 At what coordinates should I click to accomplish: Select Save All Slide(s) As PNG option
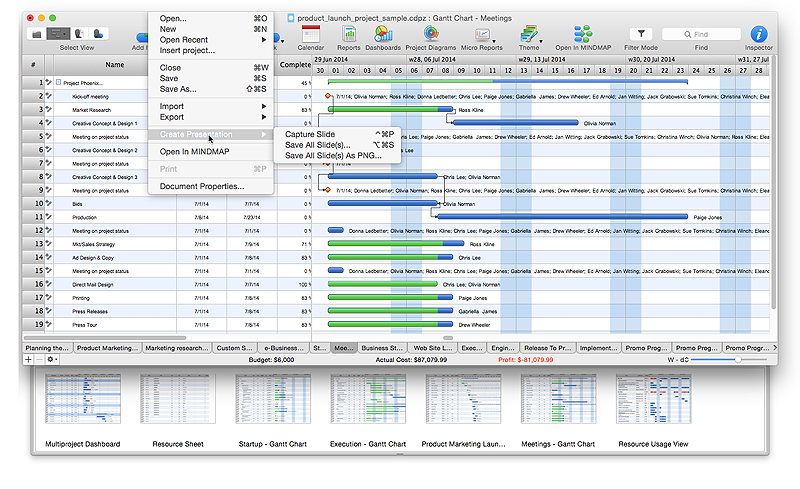pyautogui.click(x=332, y=156)
